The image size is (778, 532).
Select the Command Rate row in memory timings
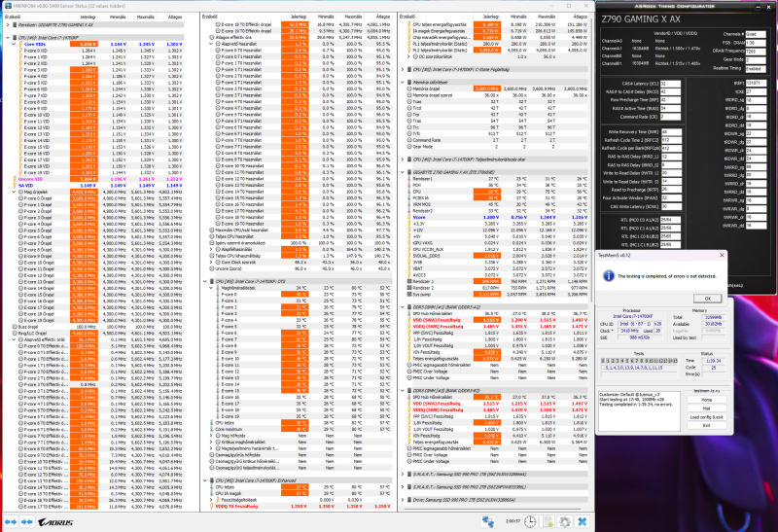(x=495, y=140)
